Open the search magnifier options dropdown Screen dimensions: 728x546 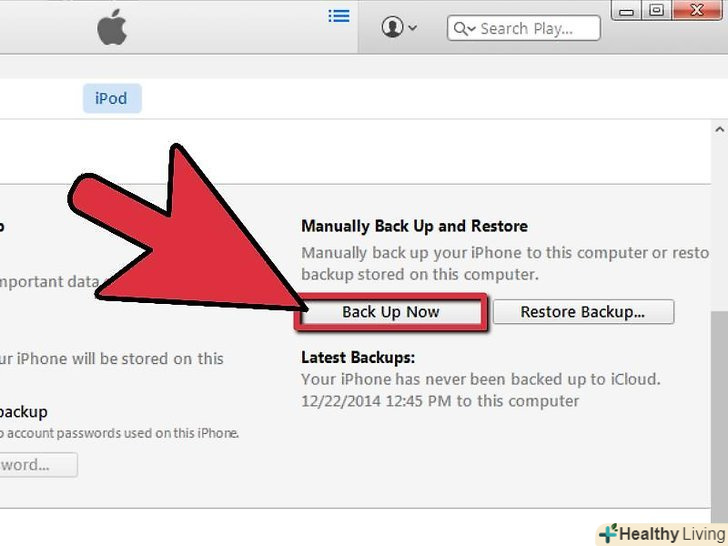pyautogui.click(x=465, y=29)
